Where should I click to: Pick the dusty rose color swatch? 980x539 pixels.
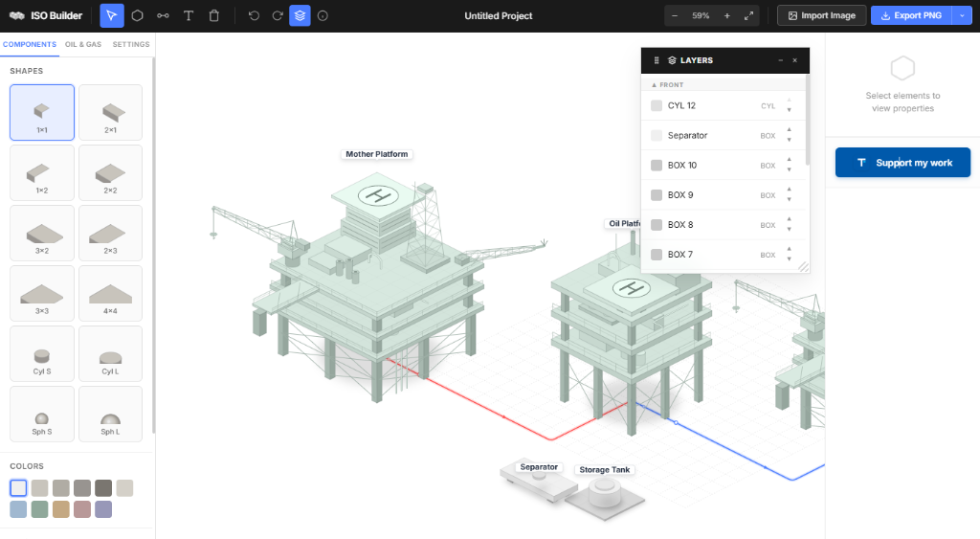[x=82, y=509]
